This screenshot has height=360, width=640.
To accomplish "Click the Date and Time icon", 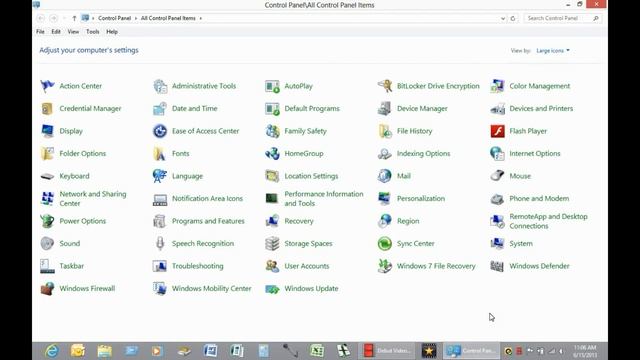I will coord(160,109).
